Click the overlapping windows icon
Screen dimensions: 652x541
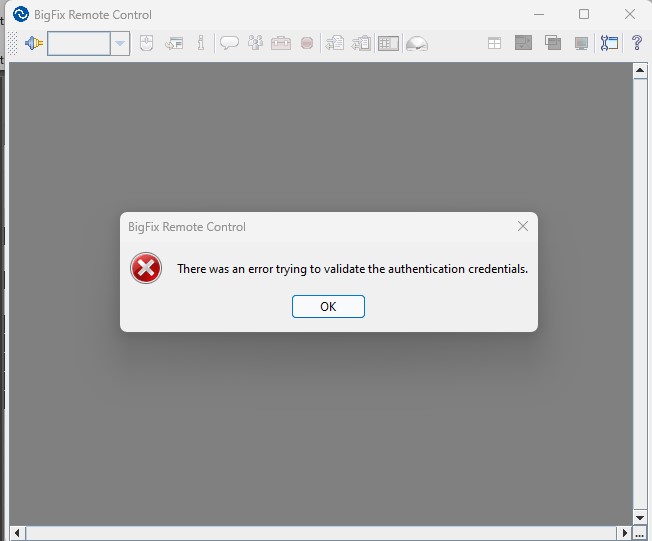[553, 43]
